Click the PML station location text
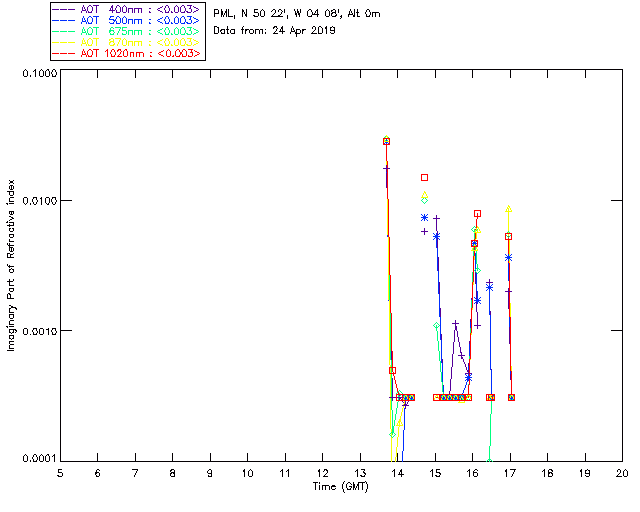This screenshot has width=640, height=512. (x=296, y=14)
